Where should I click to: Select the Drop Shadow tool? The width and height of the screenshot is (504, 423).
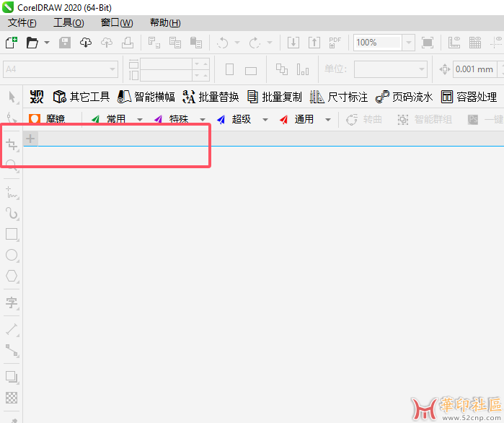[x=12, y=377]
